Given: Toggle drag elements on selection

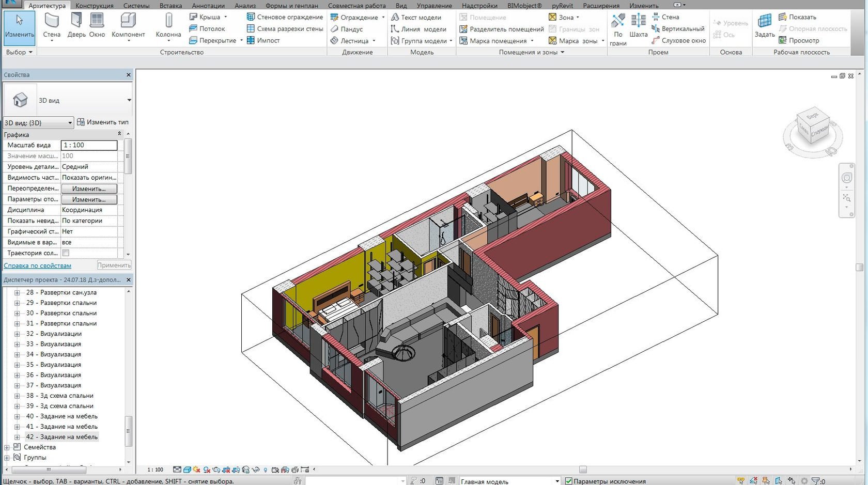Looking at the screenshot, I should 792,481.
